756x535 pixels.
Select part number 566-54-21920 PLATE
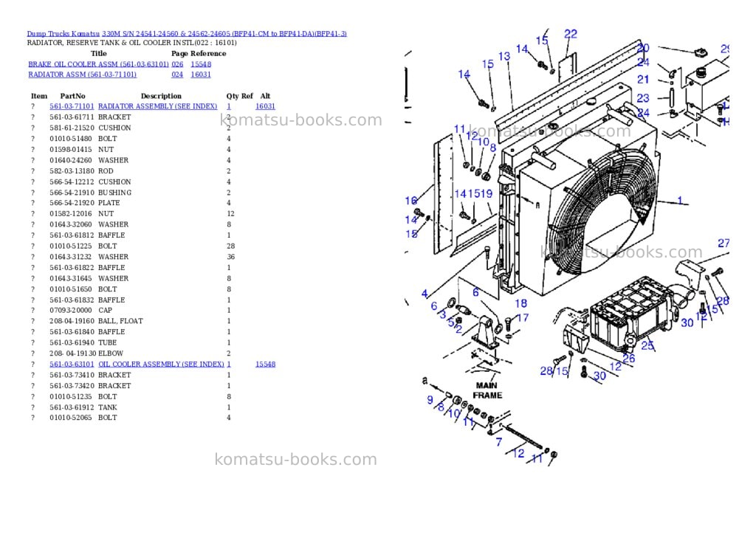(x=72, y=203)
